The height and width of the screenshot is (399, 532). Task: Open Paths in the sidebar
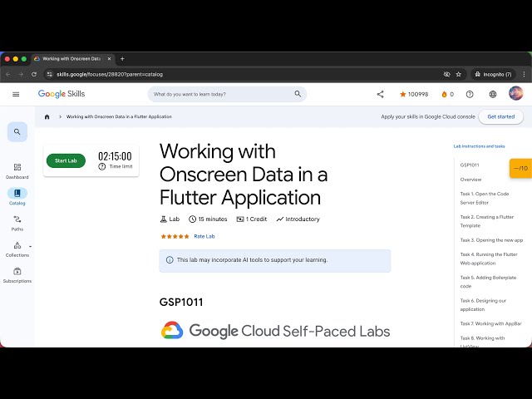[x=17, y=224]
